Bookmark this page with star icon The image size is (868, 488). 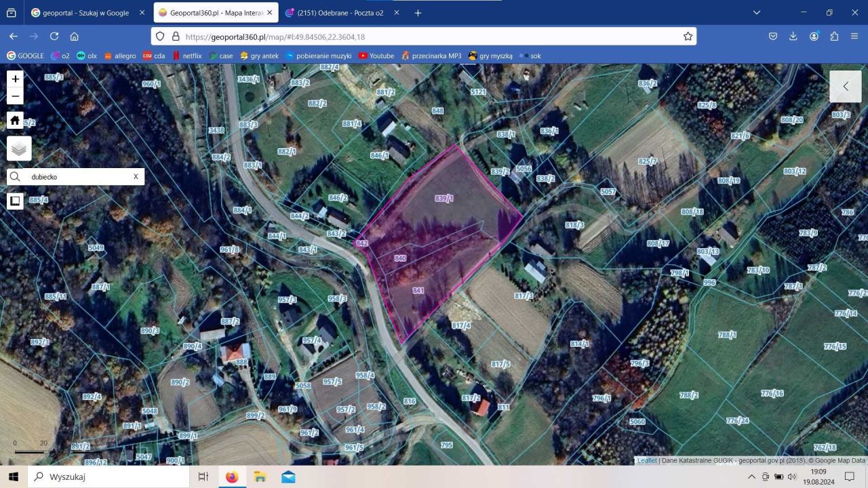click(x=688, y=37)
